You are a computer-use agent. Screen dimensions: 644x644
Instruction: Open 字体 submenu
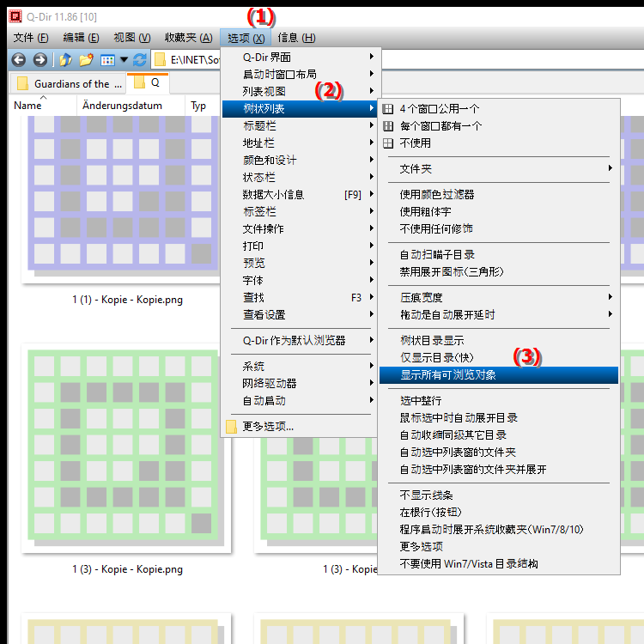(x=300, y=281)
